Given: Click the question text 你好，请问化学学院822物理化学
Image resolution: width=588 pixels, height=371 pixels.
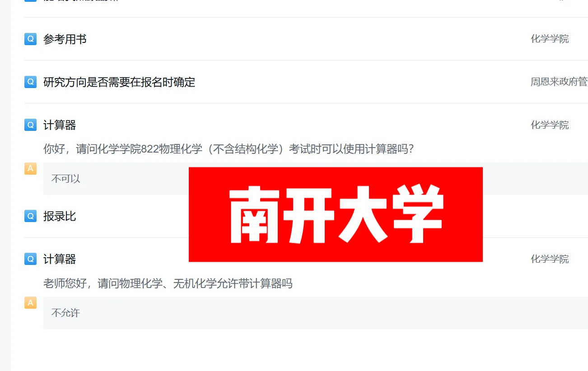Looking at the screenshot, I should [x=123, y=149].
